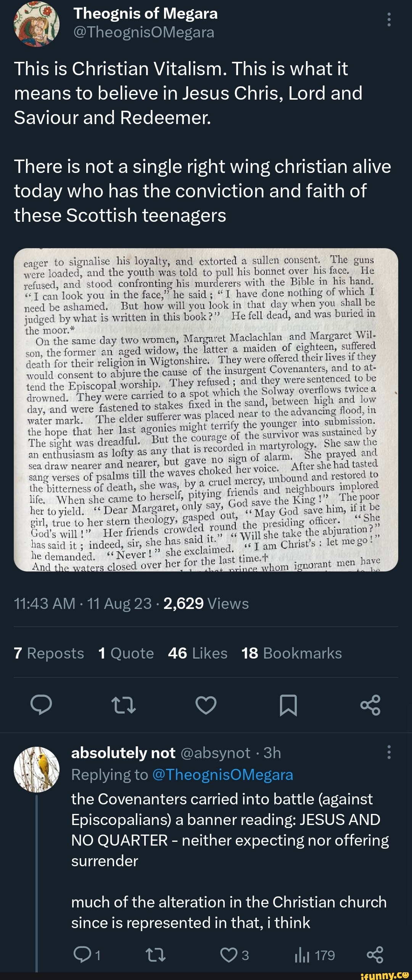Repost the main tweet
This screenshot has width=412, height=980.
pos(123,705)
